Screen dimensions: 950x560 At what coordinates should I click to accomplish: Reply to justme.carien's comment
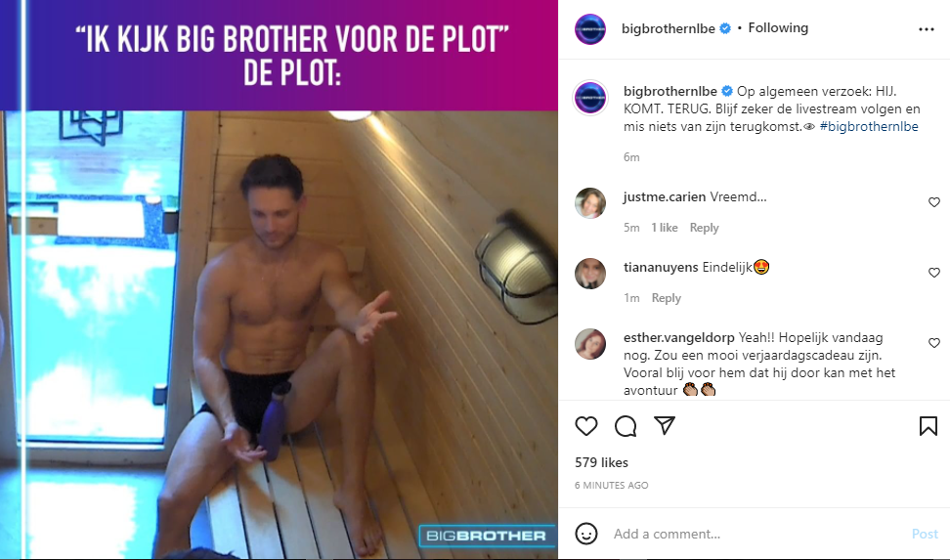(x=704, y=228)
